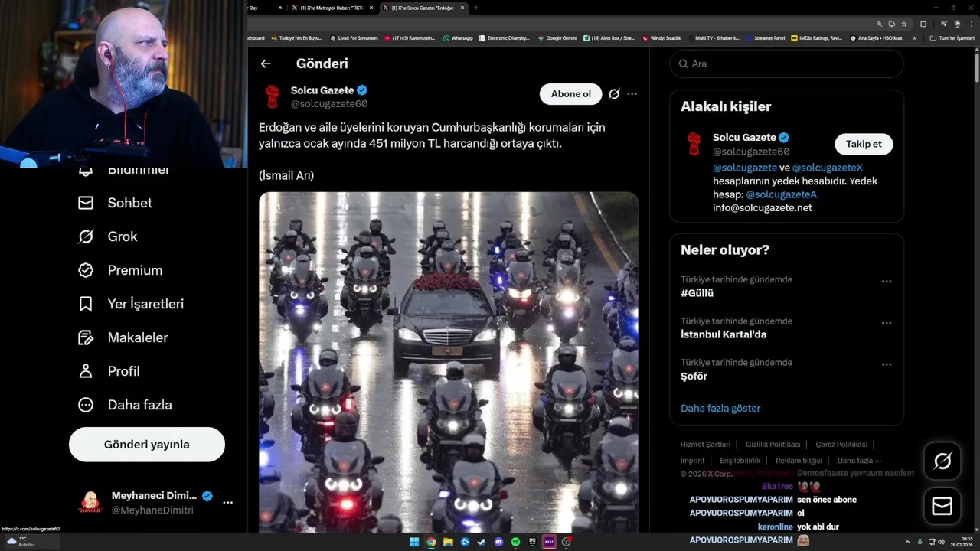The width and height of the screenshot is (980, 551).
Task: Click Daha fazla göster under trends
Action: [720, 408]
